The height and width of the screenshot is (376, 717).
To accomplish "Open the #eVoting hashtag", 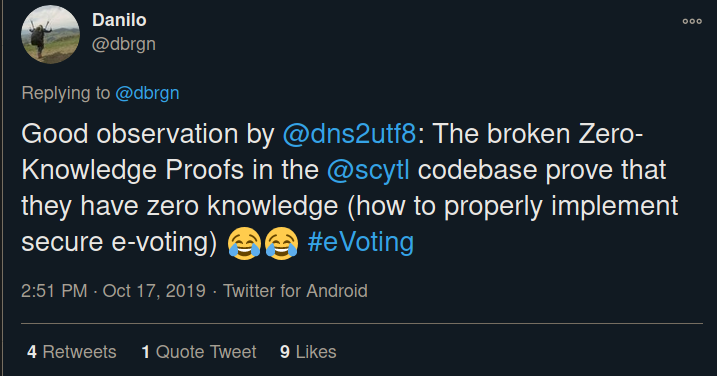I will [x=361, y=242].
